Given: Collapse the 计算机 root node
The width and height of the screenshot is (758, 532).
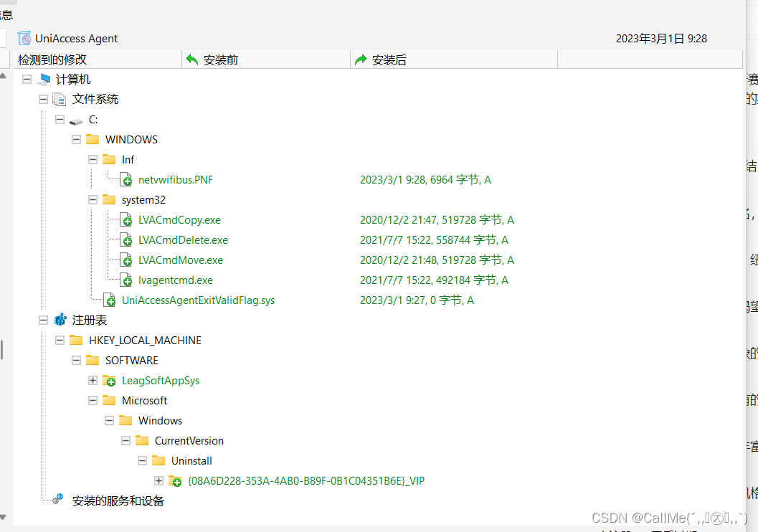Looking at the screenshot, I should click(27, 80).
